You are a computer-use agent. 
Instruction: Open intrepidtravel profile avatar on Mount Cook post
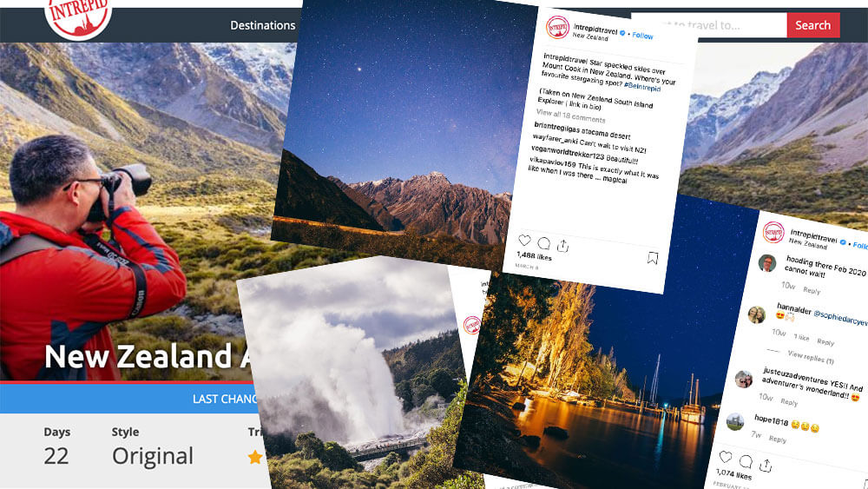tap(557, 27)
